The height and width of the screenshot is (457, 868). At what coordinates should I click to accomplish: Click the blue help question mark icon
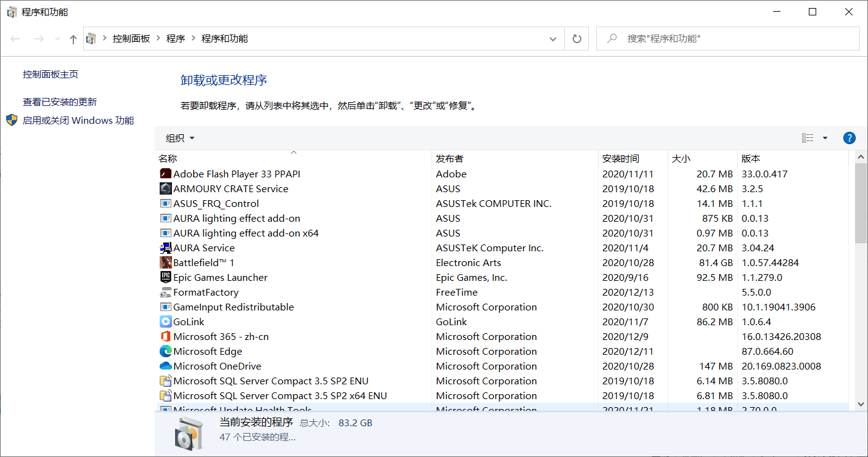pyautogui.click(x=849, y=138)
